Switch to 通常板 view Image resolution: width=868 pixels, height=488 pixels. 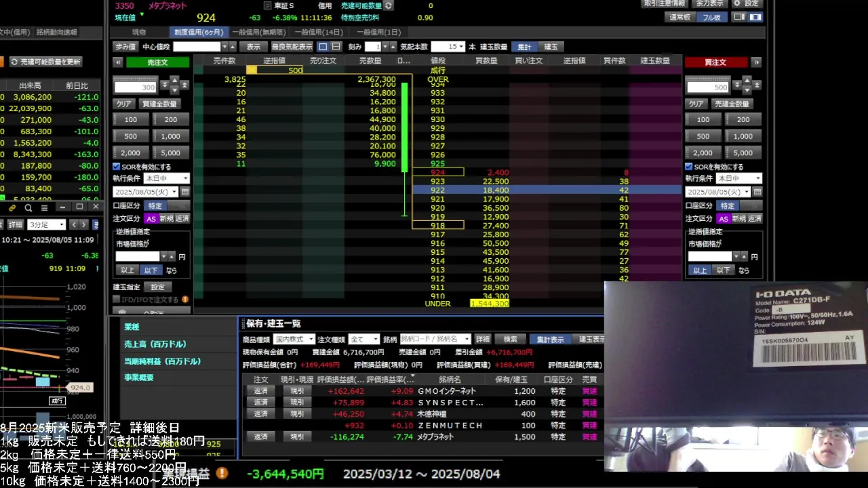coord(680,18)
